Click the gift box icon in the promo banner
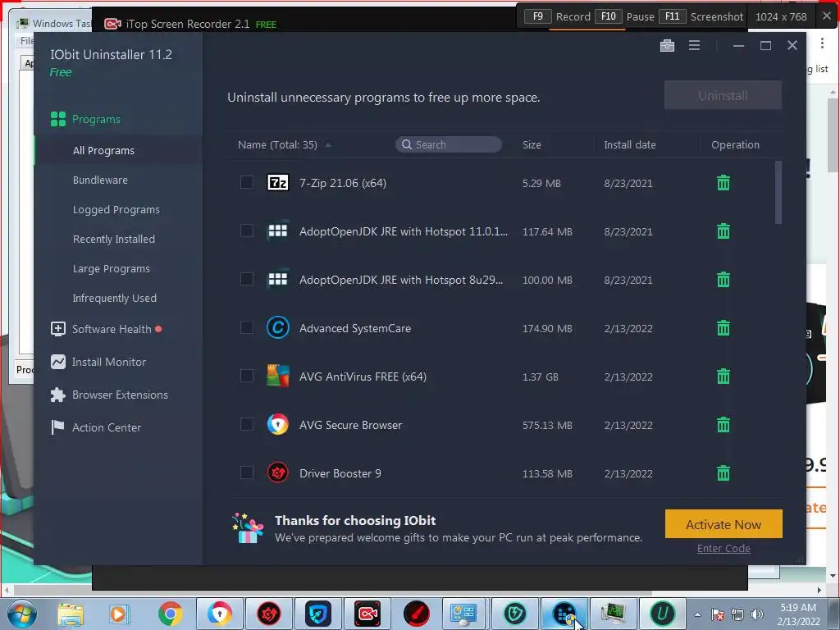Viewport: 840px width, 630px height. pos(248,528)
